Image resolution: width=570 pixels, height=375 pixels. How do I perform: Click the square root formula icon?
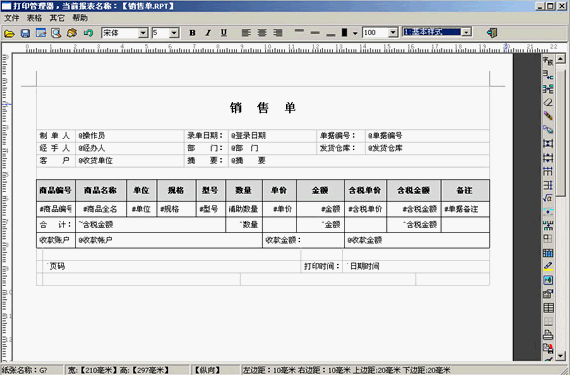[548, 198]
